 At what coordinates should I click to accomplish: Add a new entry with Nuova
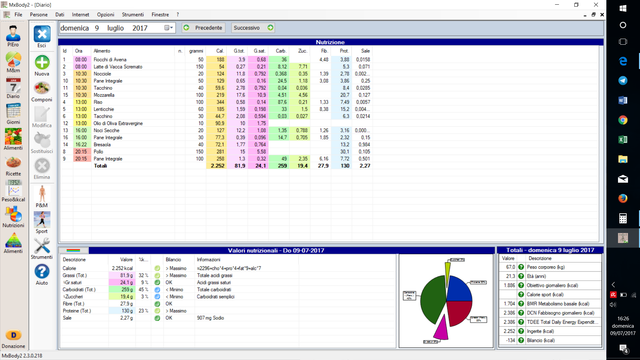(42, 62)
